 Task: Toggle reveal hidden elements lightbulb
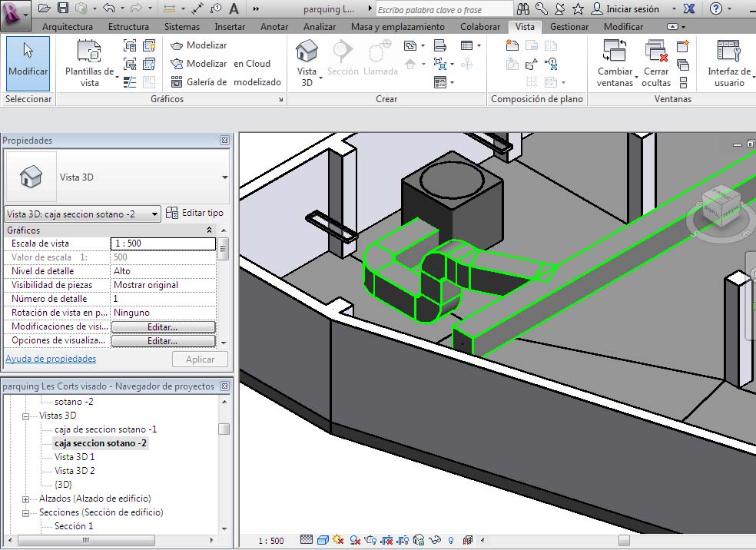pyautogui.click(x=451, y=540)
